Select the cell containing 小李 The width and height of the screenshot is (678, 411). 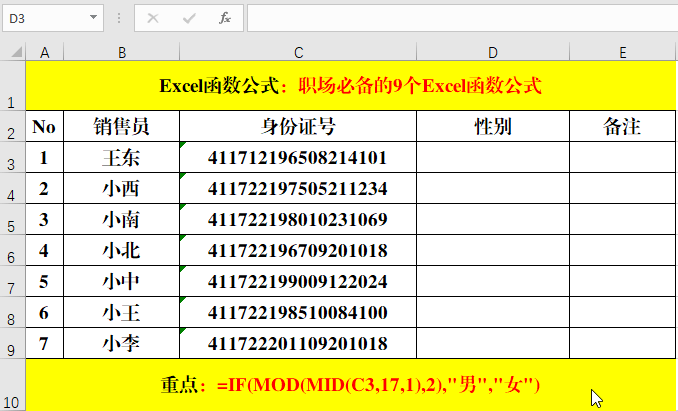(x=122, y=344)
